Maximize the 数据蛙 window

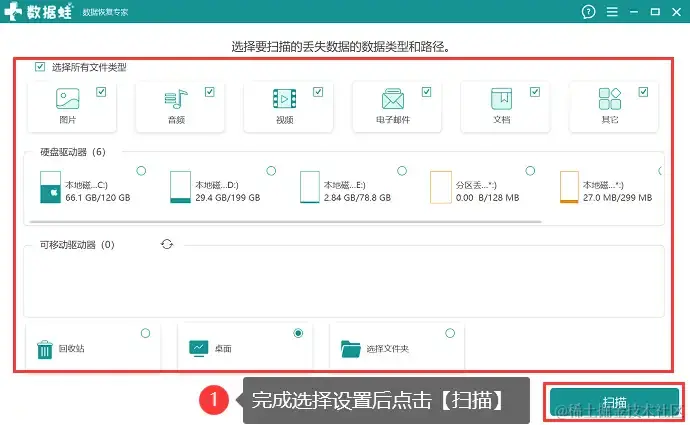[655, 12]
